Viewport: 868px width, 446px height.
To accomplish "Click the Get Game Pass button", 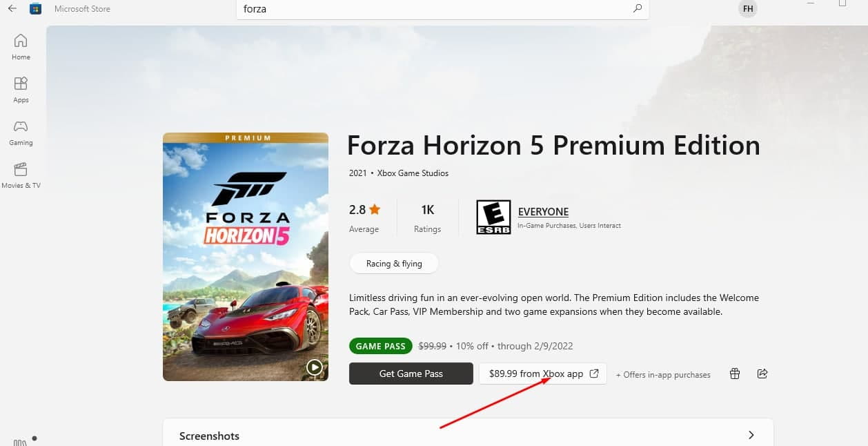I will pyautogui.click(x=411, y=374).
